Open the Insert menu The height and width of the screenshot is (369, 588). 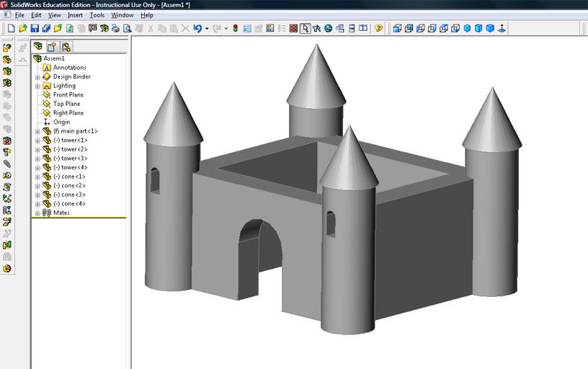point(75,15)
